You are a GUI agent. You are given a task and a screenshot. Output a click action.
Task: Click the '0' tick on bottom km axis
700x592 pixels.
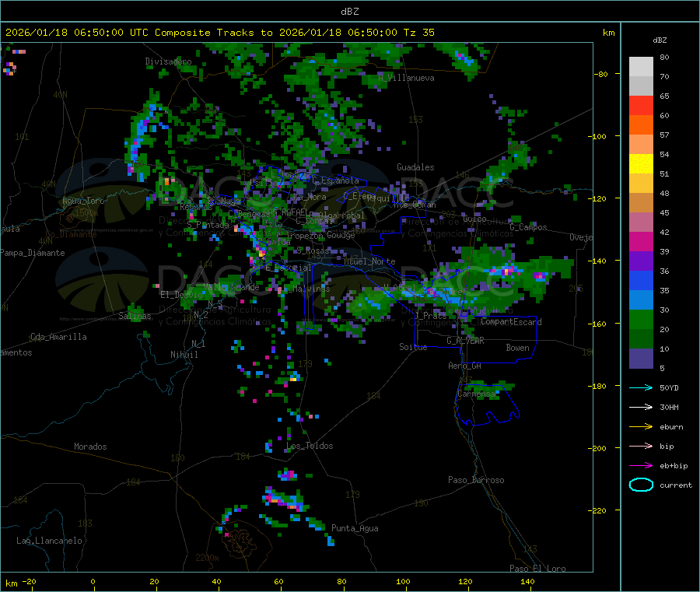coord(93,581)
